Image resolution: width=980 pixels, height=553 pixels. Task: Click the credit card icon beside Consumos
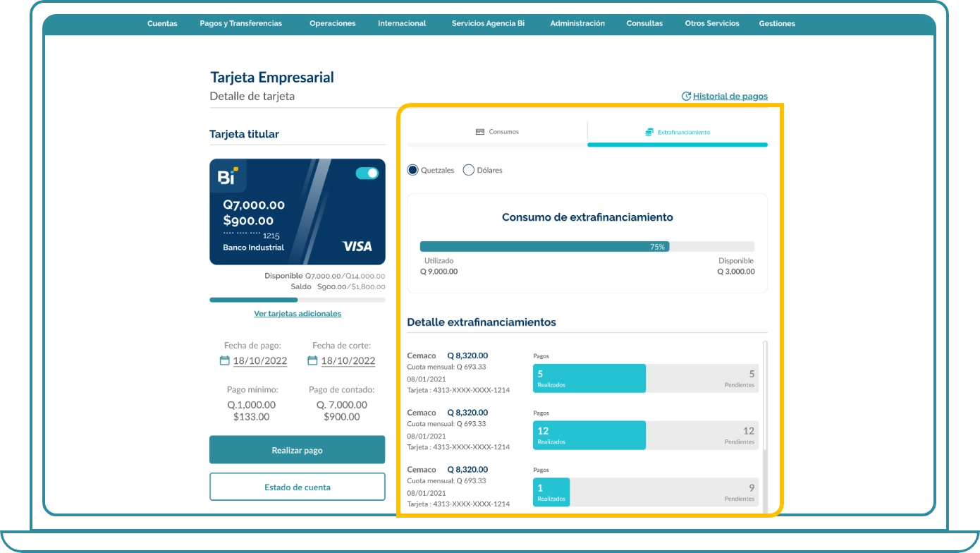(480, 132)
